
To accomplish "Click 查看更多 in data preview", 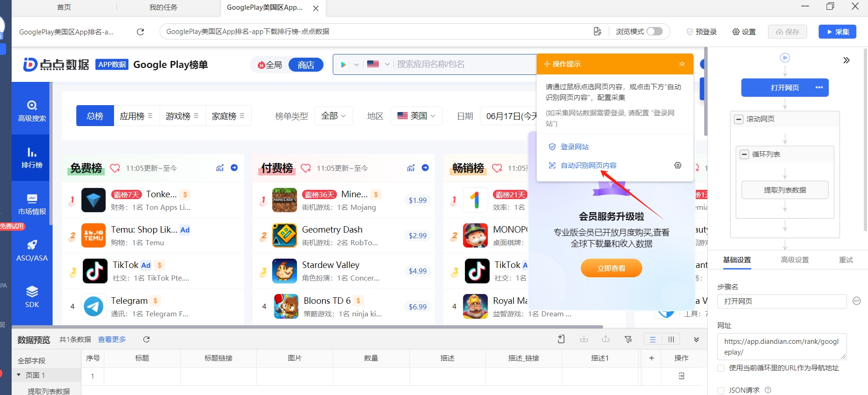I will pos(112,340).
